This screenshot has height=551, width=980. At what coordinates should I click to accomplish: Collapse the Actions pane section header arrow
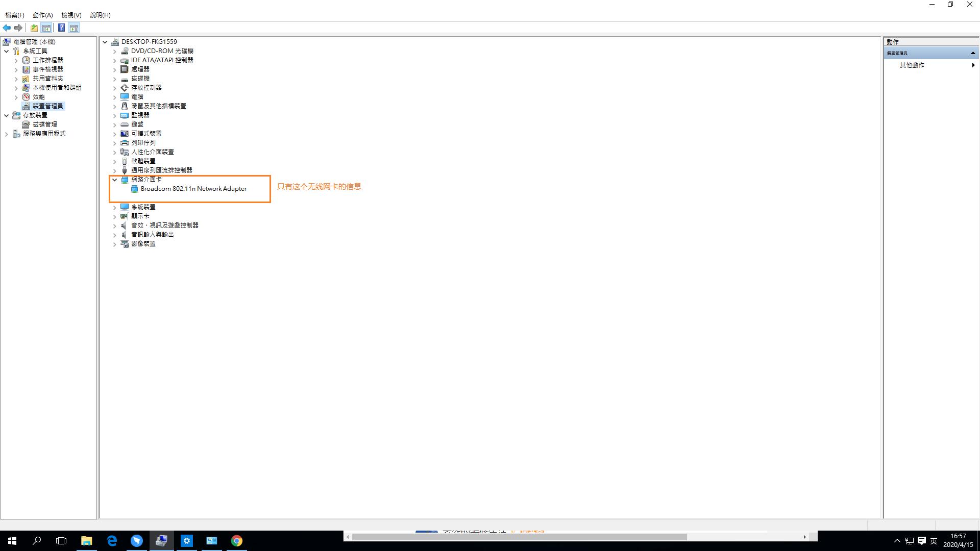pos(973,53)
